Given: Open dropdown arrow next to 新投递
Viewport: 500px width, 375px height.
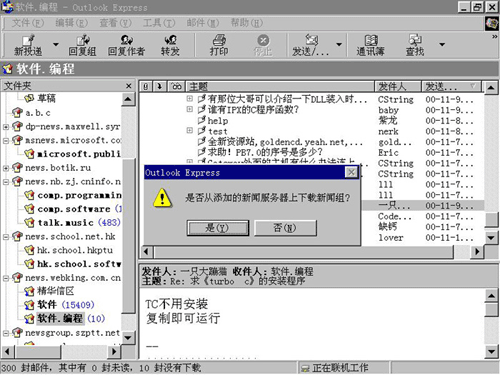Looking at the screenshot, I should pyautogui.click(x=56, y=44).
